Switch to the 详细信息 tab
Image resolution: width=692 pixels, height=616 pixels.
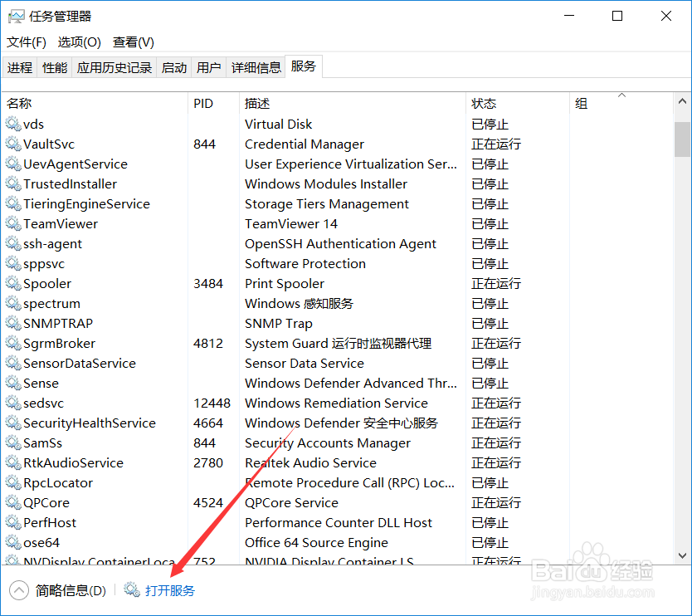pos(256,67)
